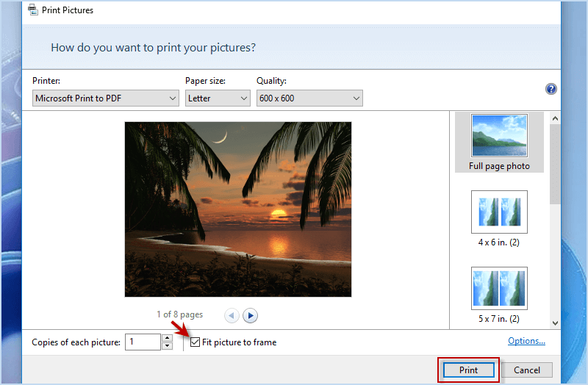Screen dimensions: 588x385
Task: Decrease copies with the down stepper arrow
Action: pos(167,346)
